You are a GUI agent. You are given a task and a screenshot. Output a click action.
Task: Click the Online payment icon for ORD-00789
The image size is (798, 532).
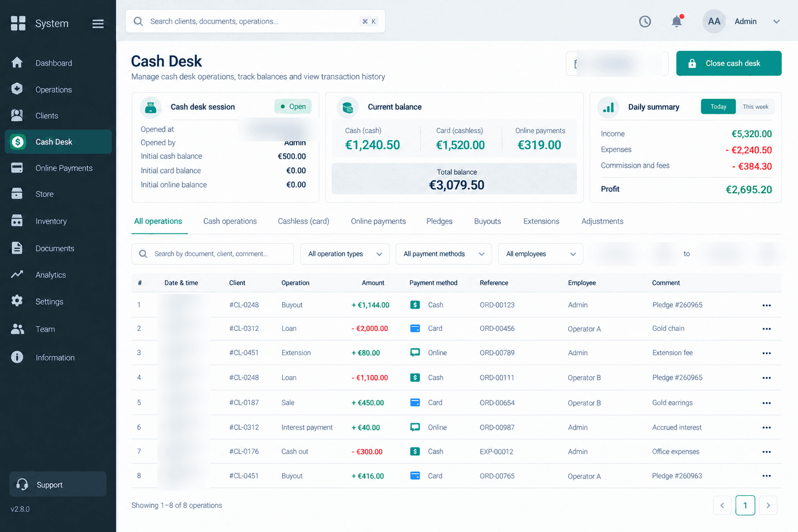pos(415,353)
